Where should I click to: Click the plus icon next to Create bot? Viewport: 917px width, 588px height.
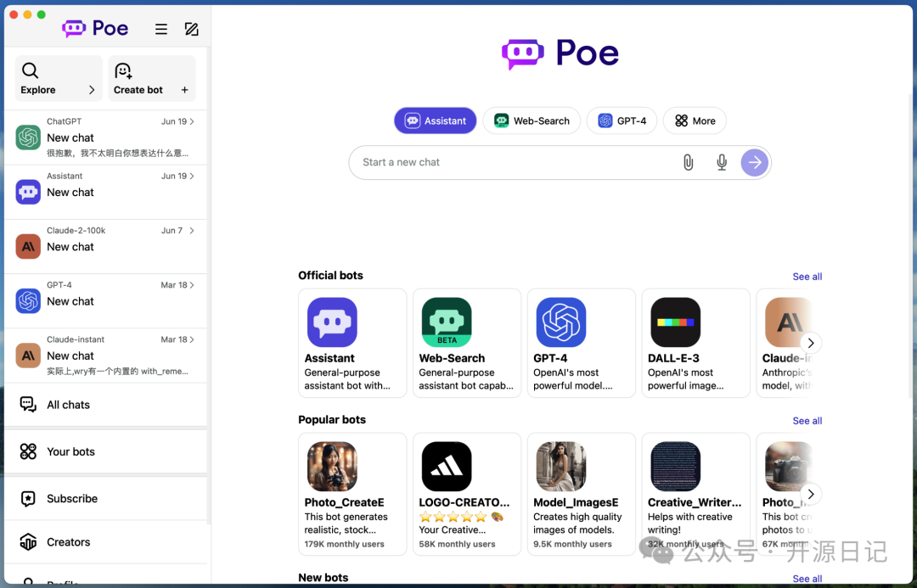[185, 90]
